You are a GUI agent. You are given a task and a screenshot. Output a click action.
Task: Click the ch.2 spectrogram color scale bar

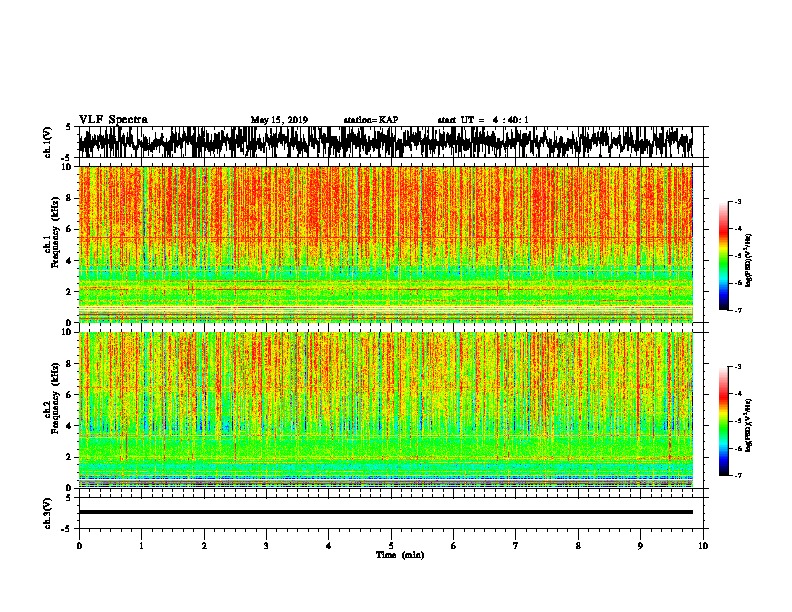pos(723,421)
